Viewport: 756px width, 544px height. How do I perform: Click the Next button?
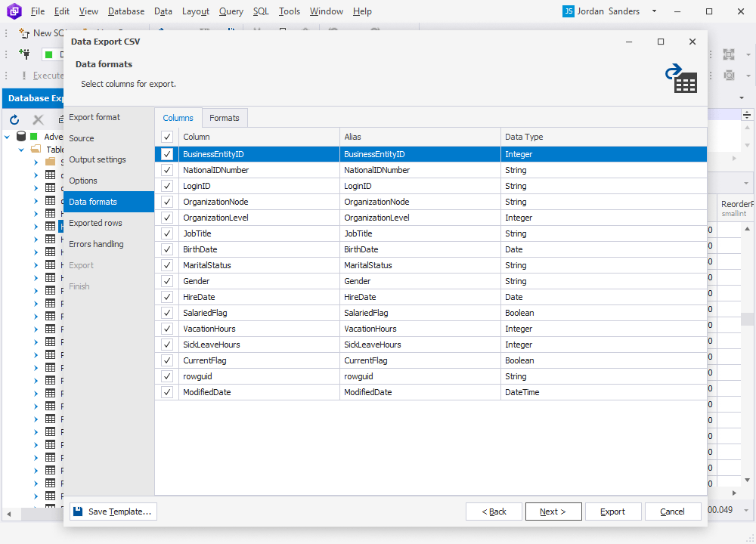[553, 512]
